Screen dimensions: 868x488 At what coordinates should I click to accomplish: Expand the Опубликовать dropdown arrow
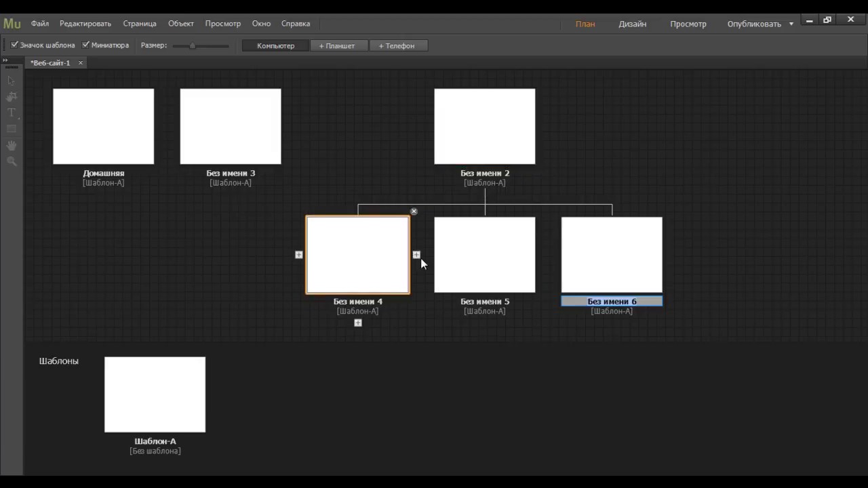coord(791,24)
